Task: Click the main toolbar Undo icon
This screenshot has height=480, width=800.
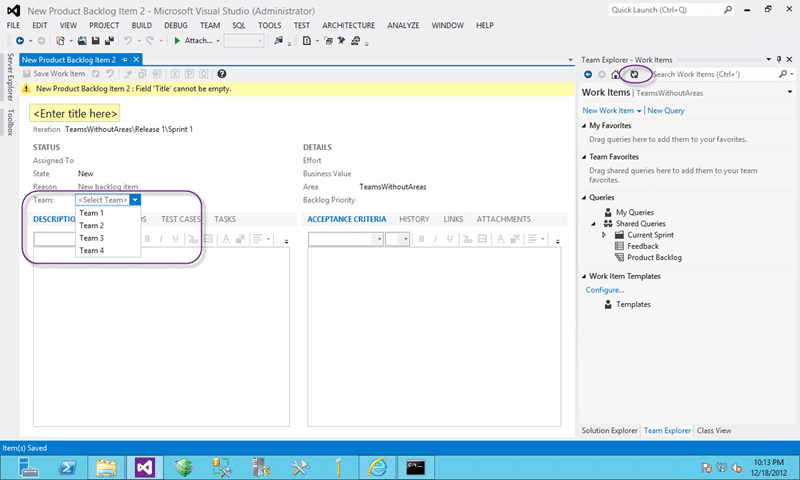Action: pos(128,41)
